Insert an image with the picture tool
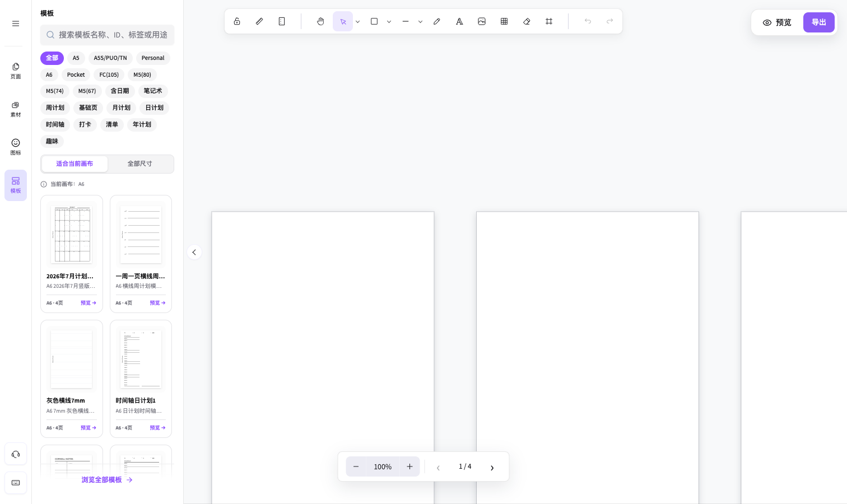Screen dimensions: 847x504 pyautogui.click(x=482, y=21)
